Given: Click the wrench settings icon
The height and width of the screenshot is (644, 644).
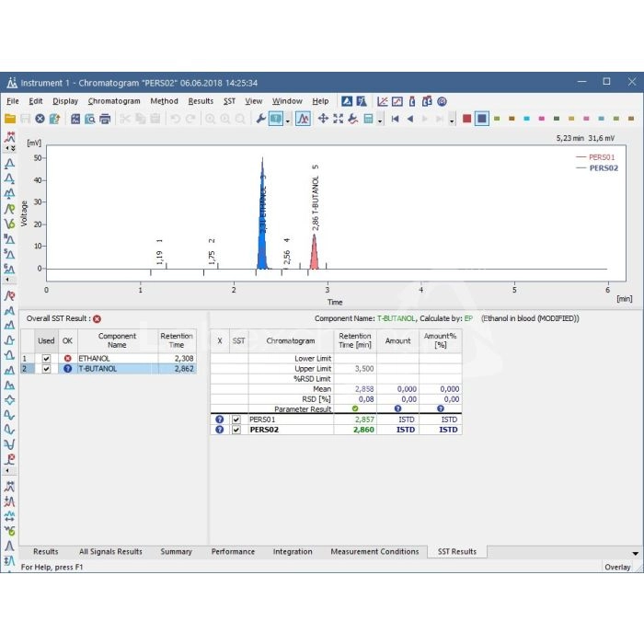Looking at the screenshot, I should pyautogui.click(x=260, y=119).
